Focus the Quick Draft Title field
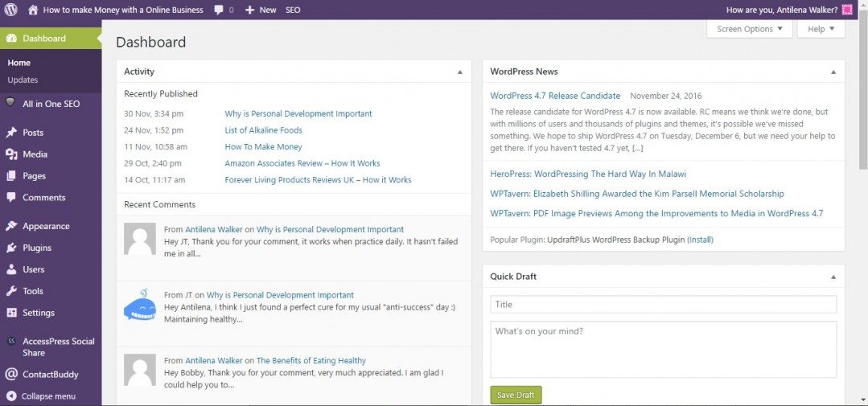Viewport: 868px width, 406px height. tap(663, 304)
